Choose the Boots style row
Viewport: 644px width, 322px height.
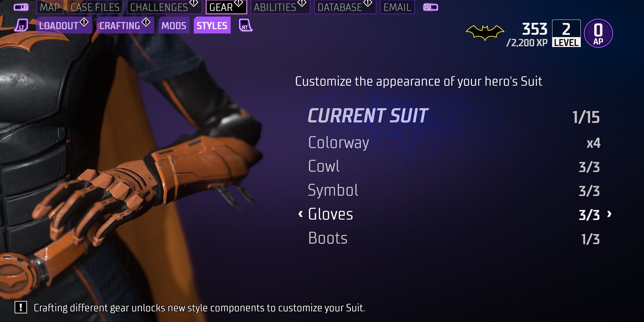click(x=454, y=238)
